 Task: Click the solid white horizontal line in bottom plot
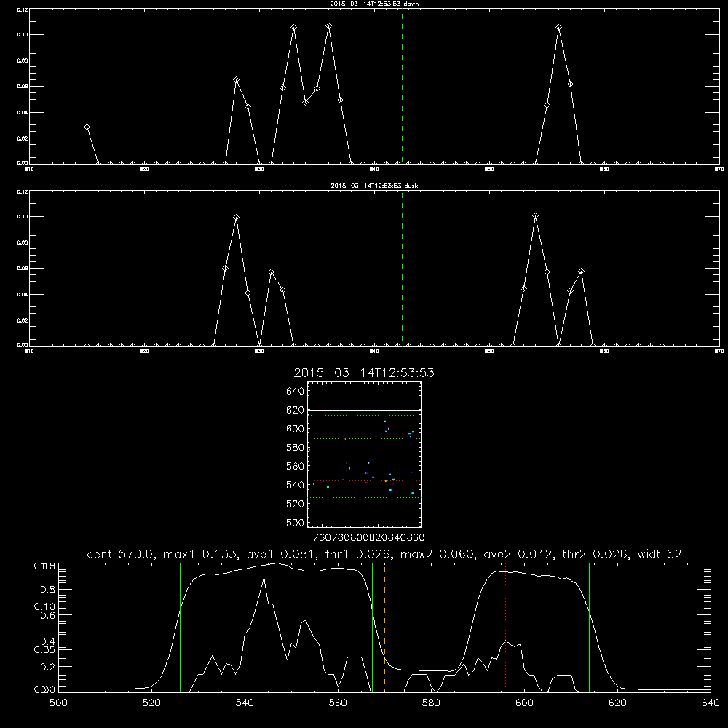[x=384, y=628]
